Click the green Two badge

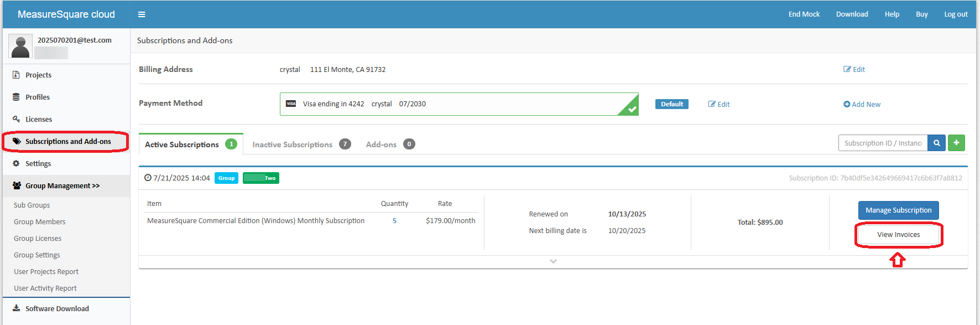point(261,178)
